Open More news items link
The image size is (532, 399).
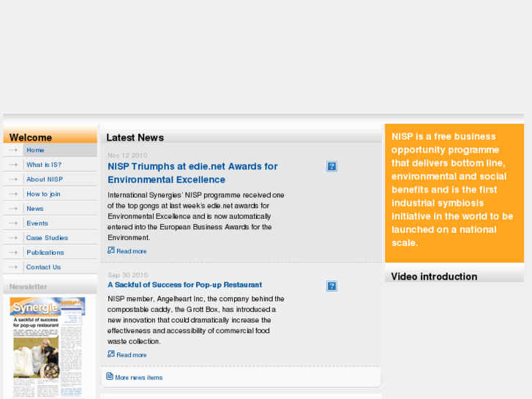click(139, 378)
